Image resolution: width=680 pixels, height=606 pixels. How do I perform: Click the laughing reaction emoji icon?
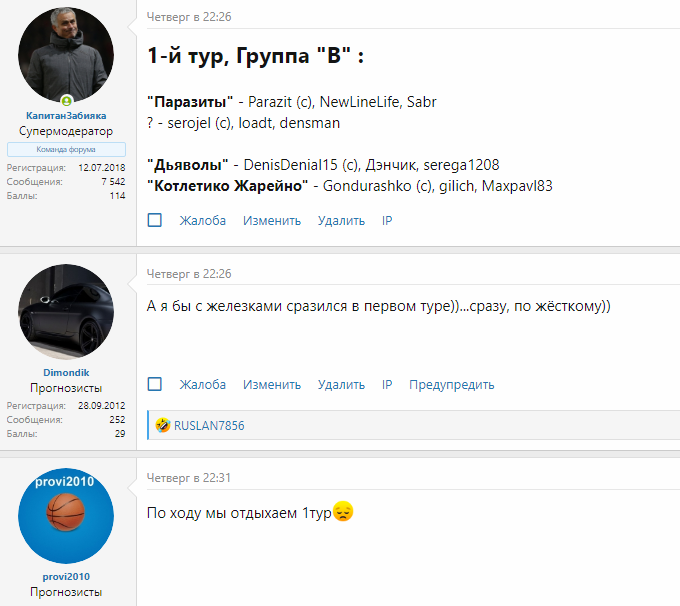coord(162,425)
